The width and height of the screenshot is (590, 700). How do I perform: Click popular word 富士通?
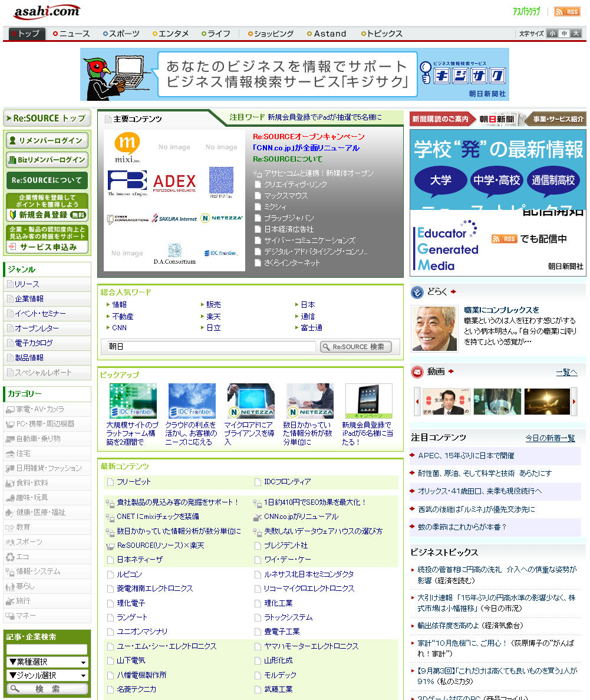tap(312, 328)
